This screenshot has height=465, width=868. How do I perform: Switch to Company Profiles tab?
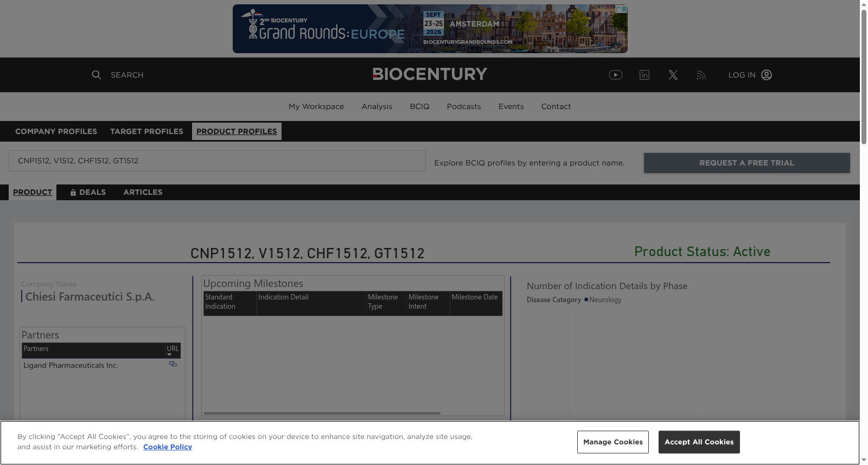tap(56, 131)
